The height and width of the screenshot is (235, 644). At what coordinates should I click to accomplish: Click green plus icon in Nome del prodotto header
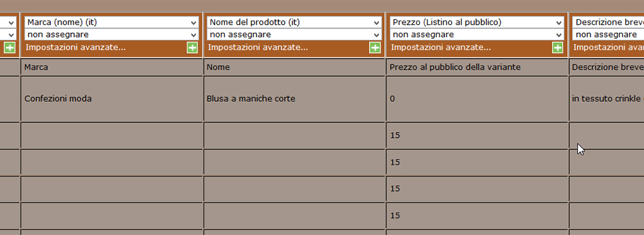pos(375,48)
